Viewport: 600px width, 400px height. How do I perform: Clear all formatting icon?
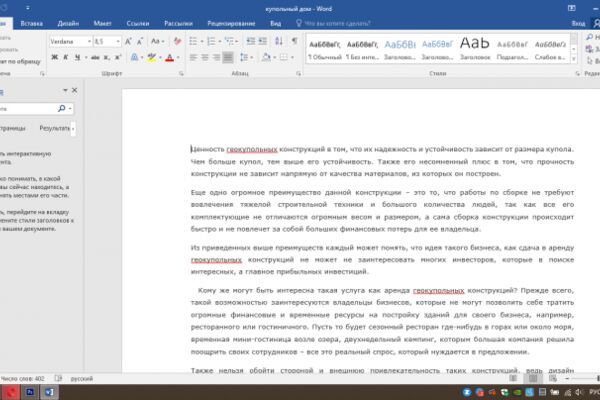(177, 41)
